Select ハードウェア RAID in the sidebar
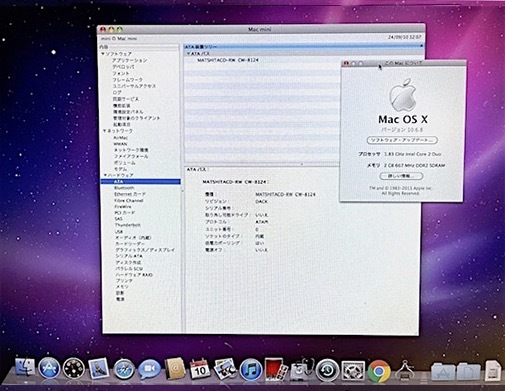 point(134,275)
